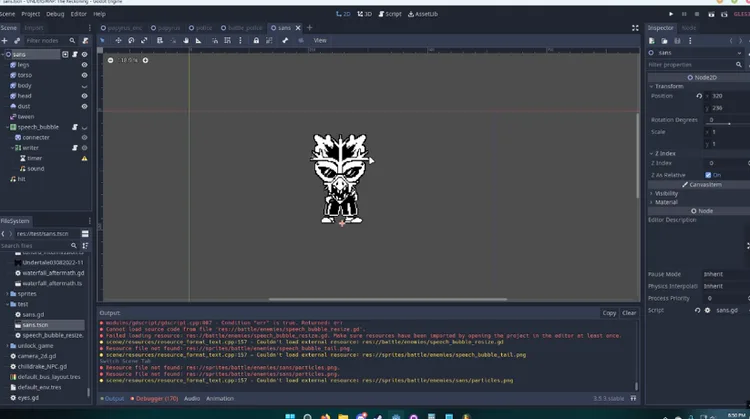Hide the writer node
The height and width of the screenshot is (419, 750).
85,148
